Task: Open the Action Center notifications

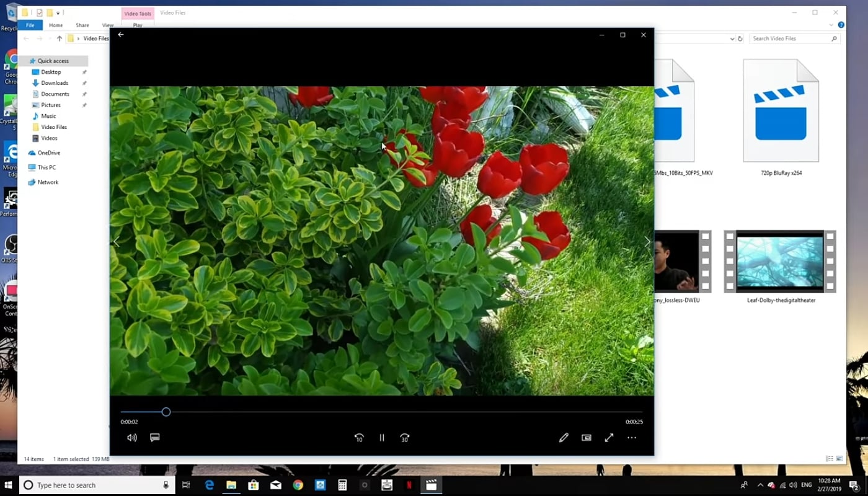Action: click(x=854, y=485)
